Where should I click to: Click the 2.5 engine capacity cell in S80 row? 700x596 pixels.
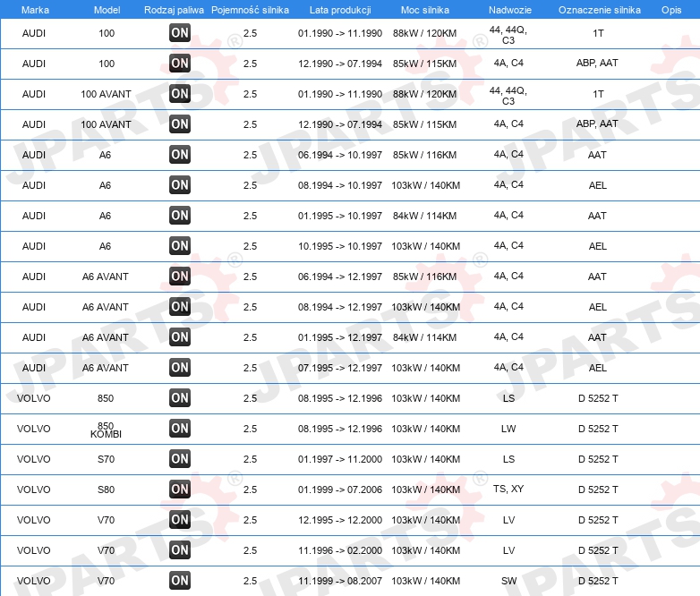(250, 490)
